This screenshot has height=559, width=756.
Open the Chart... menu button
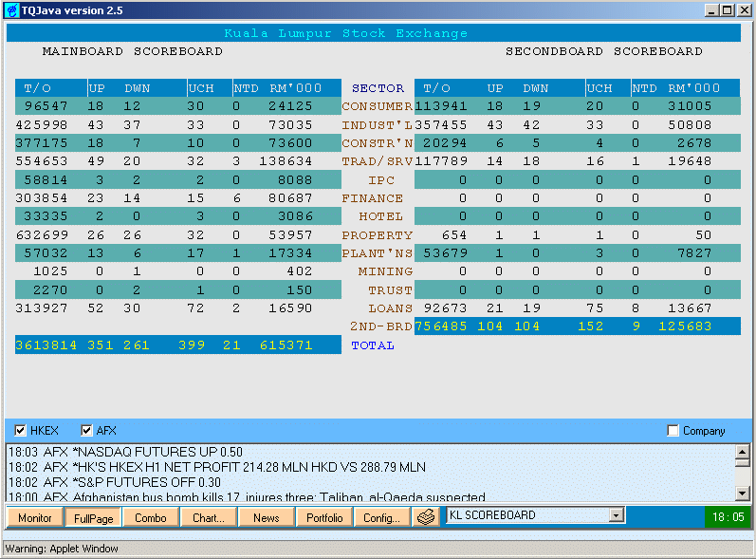(x=208, y=517)
